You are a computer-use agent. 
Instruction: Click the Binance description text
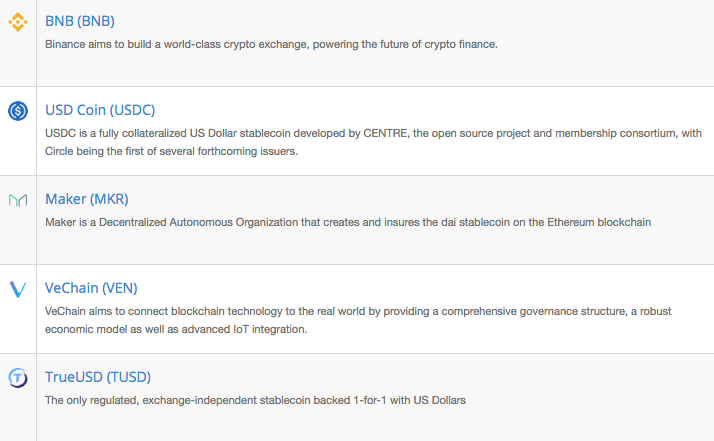click(x=271, y=44)
